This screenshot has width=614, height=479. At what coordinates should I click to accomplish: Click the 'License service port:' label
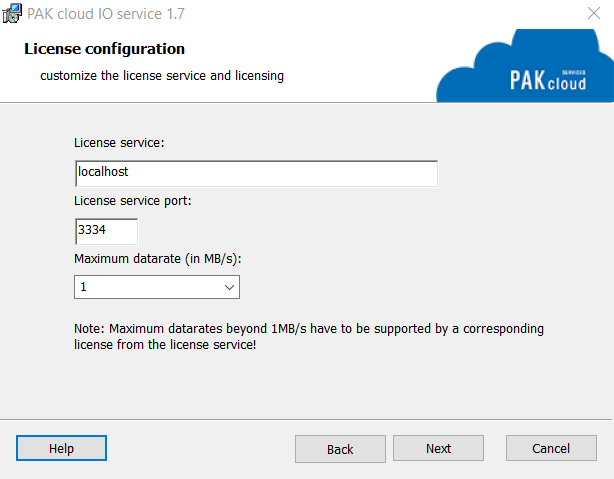(x=133, y=201)
